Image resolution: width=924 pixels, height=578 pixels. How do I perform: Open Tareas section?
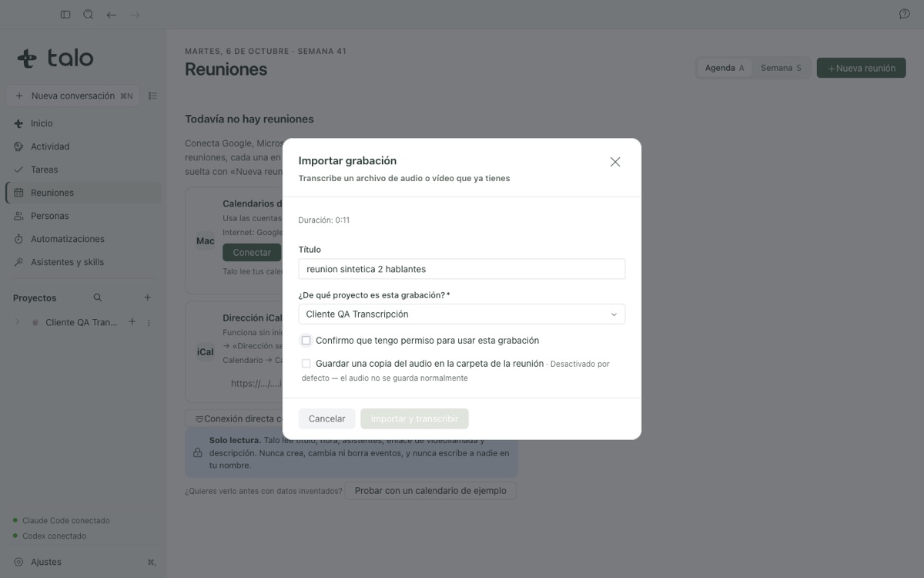[x=83, y=170]
